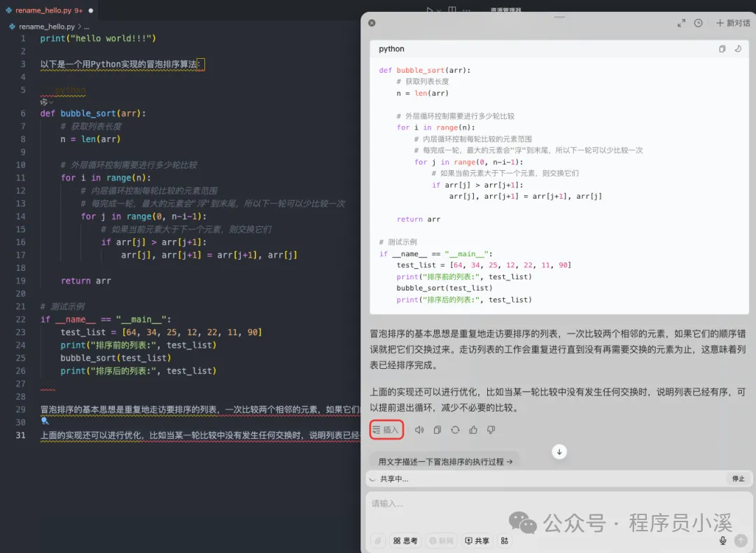Give the reply a thumbs up
Viewport: 756px width, 553px height.
click(x=473, y=430)
